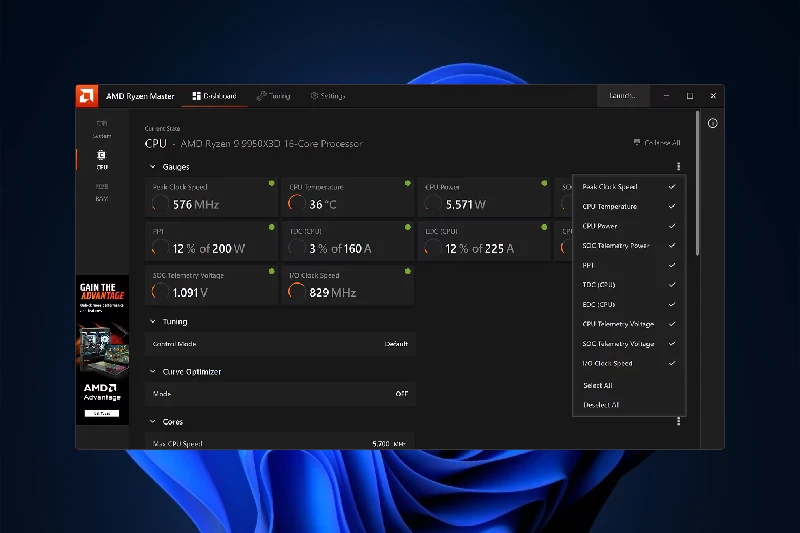Click the Max CPU Speed row
Image resolution: width=800 pixels, height=533 pixels.
tap(280, 442)
